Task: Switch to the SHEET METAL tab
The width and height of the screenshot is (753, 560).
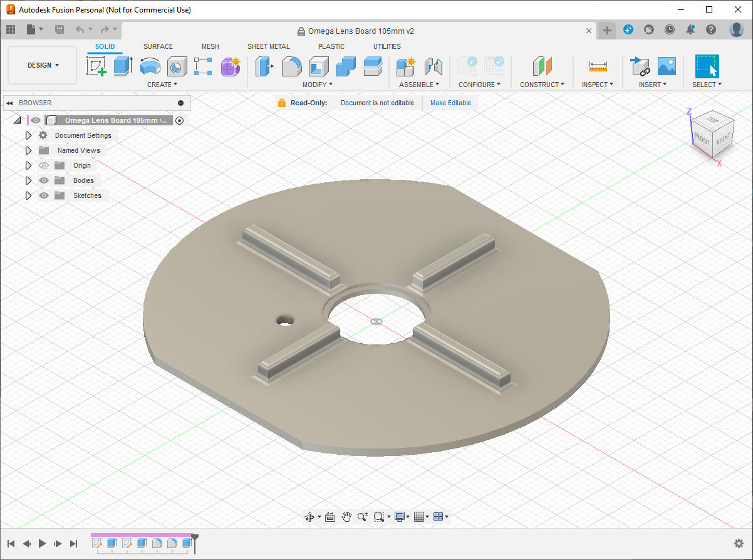Action: pyautogui.click(x=268, y=46)
